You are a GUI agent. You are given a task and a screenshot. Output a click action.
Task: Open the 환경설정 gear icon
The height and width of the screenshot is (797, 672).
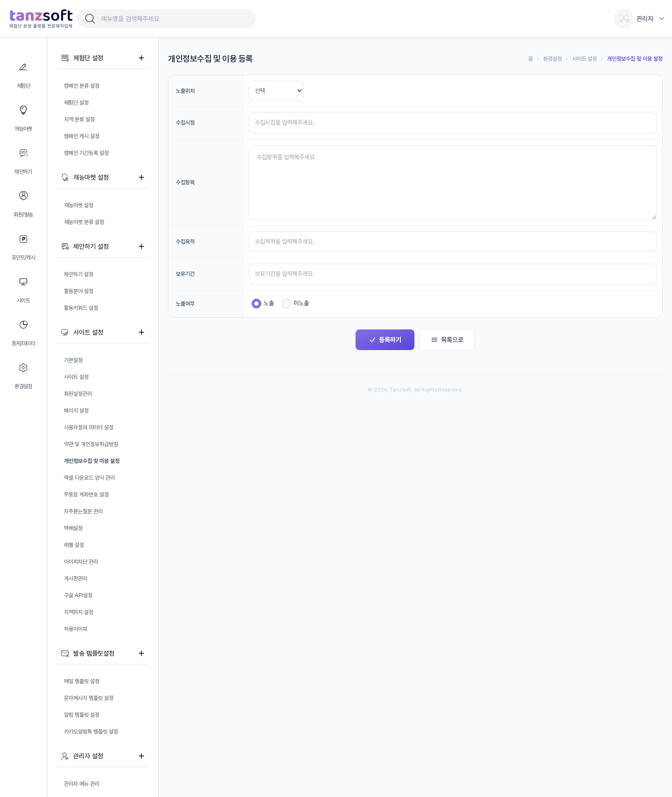[x=23, y=368]
